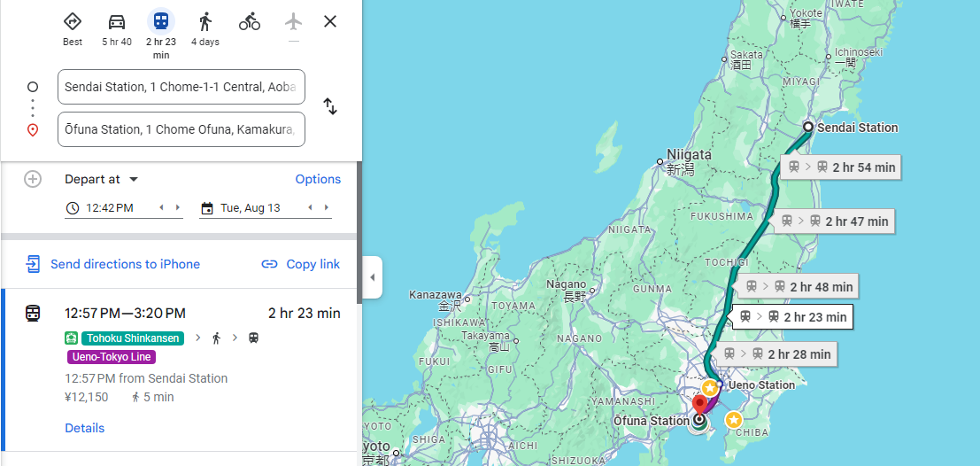Image resolution: width=980 pixels, height=466 pixels.
Task: Go to previous departure day
Action: point(310,207)
